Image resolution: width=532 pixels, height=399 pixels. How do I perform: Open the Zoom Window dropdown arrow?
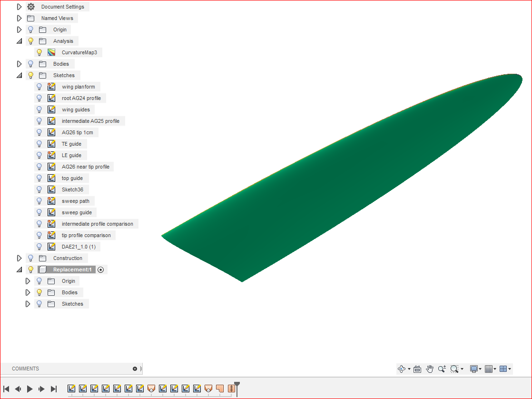pos(462,369)
